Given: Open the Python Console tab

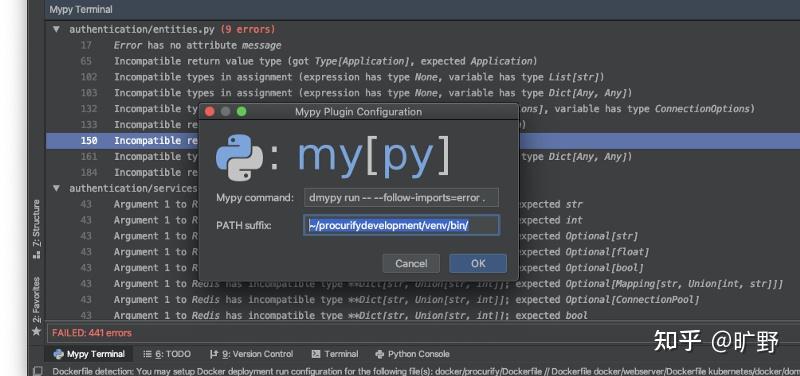Looking at the screenshot, I should tap(412, 354).
